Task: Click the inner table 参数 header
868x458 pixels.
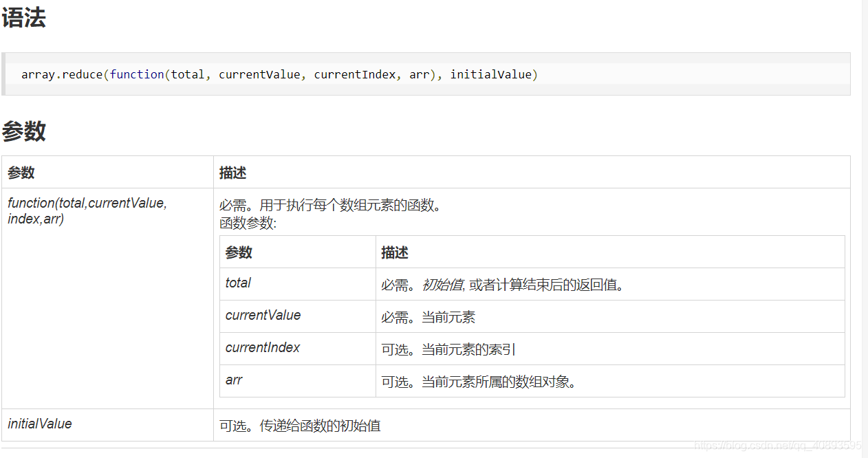Action: click(x=239, y=252)
